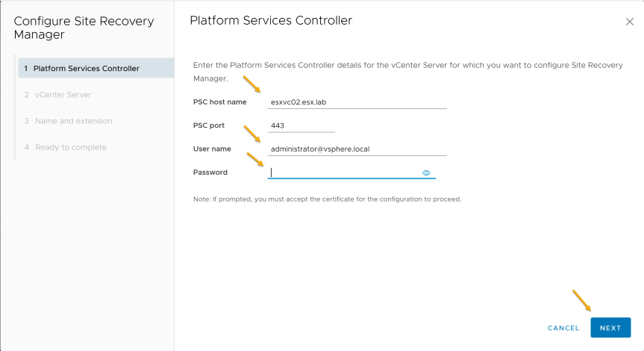Viewport: 644px width, 351px height.
Task: Click the PSC details description paragraph
Action: pyautogui.click(x=408, y=72)
